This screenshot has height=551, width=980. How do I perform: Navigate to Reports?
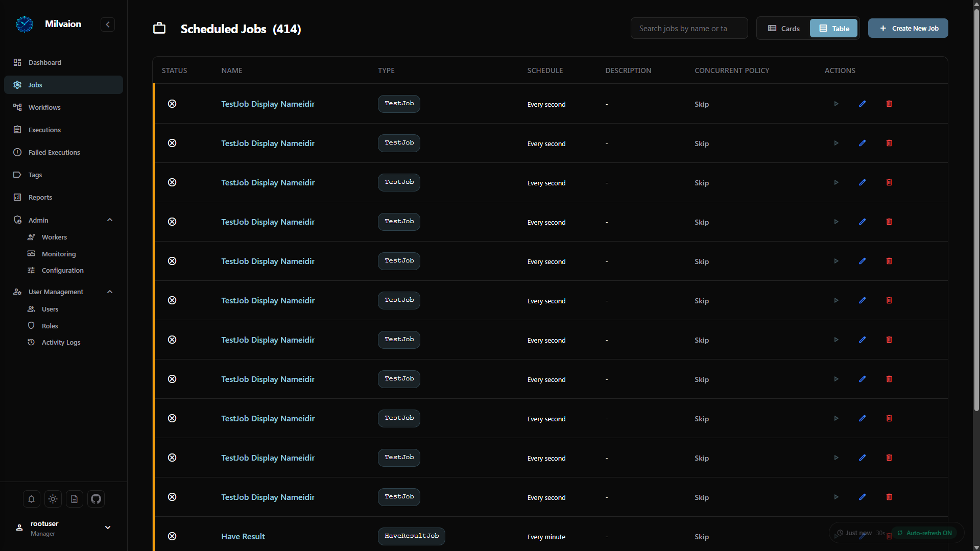63,197
